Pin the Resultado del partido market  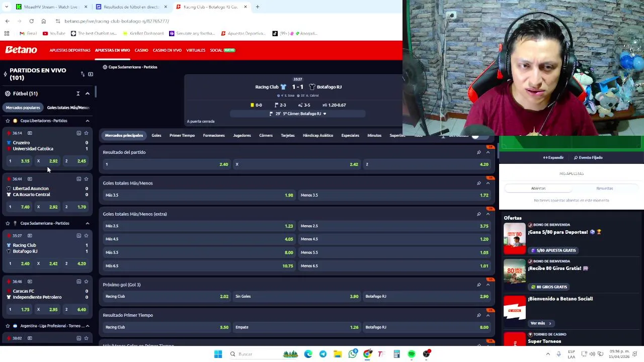point(478,152)
